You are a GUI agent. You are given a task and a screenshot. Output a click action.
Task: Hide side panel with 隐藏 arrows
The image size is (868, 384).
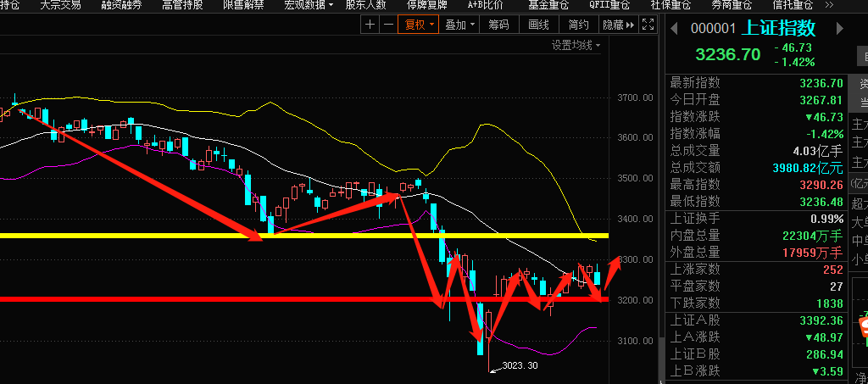pyautogui.click(x=619, y=25)
